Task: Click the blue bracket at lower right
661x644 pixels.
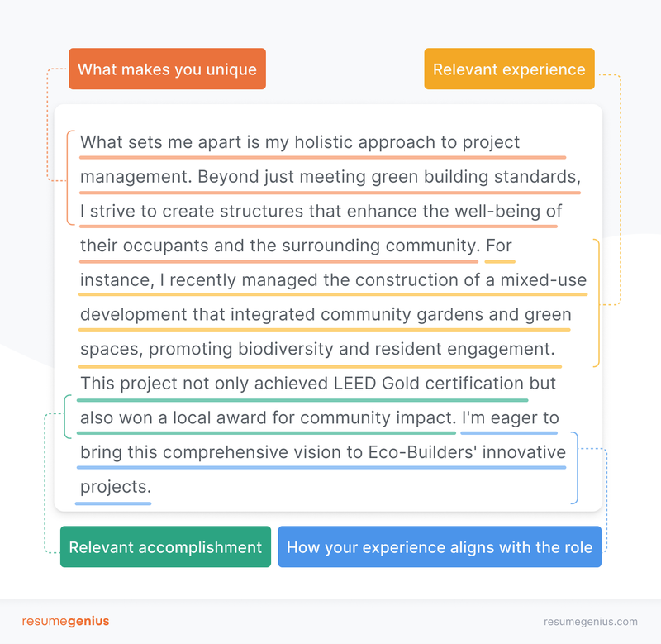Action: pos(574,468)
